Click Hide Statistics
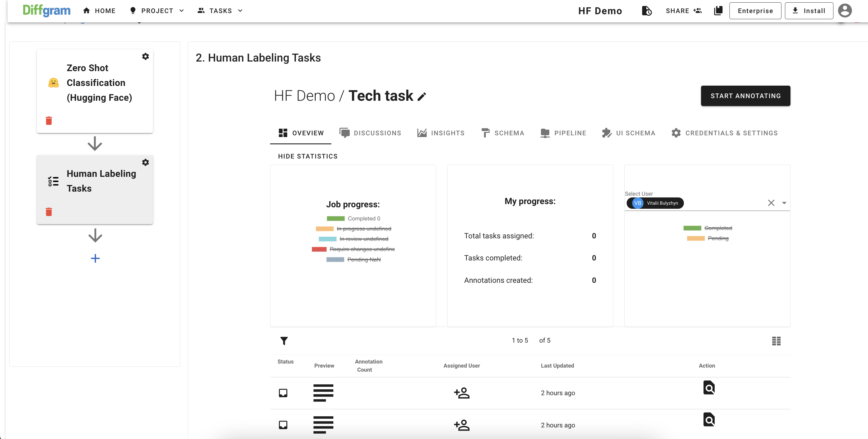Screen dimensions: 868x439 pyautogui.click(x=307, y=156)
